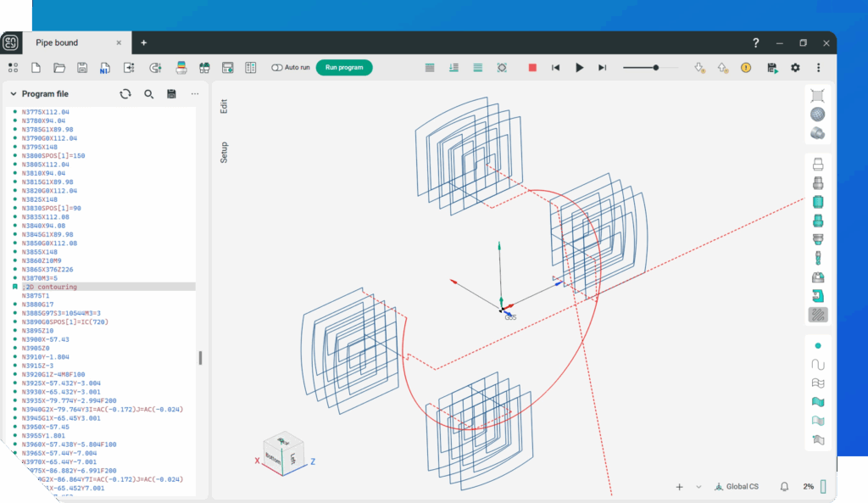This screenshot has width=868, height=503.
Task: Toggle the wavy toolpath line visibility icon
Action: 818,365
